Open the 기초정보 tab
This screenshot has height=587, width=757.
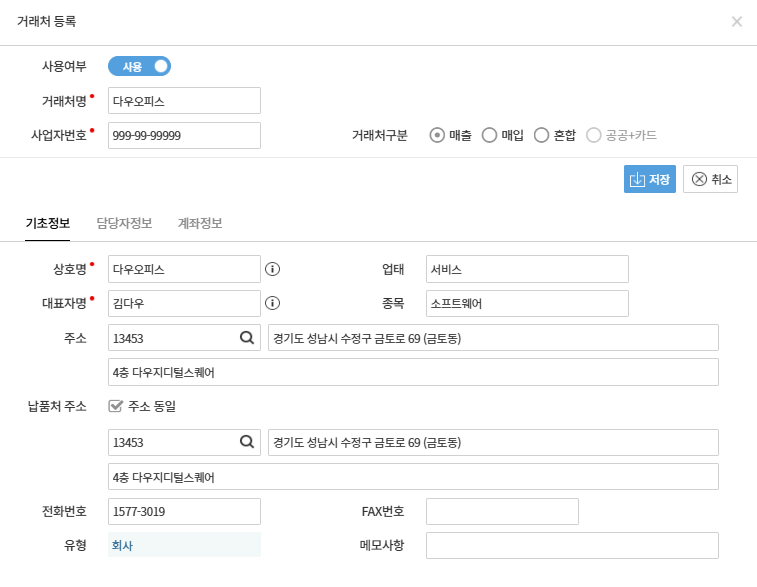tap(48, 223)
